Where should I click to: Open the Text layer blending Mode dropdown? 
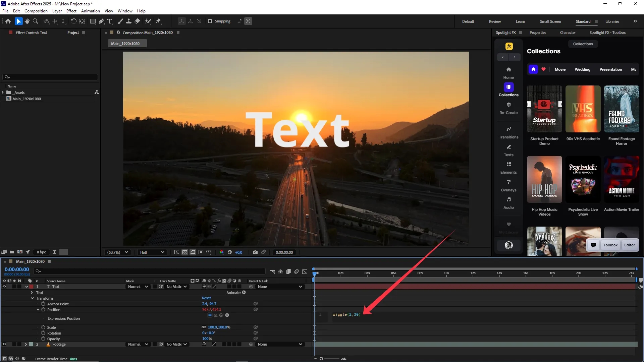click(138, 287)
